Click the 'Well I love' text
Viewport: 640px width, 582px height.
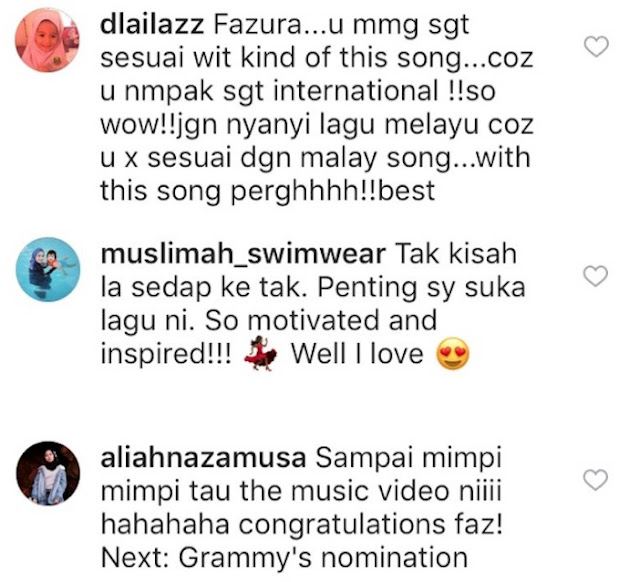point(357,354)
